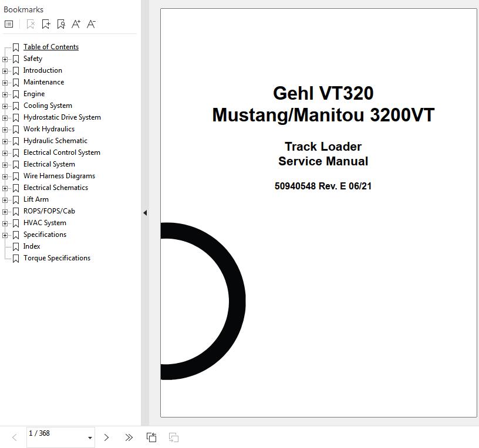Select the Electrical System bookmark label
This screenshot has height=448, width=479.
49,164
